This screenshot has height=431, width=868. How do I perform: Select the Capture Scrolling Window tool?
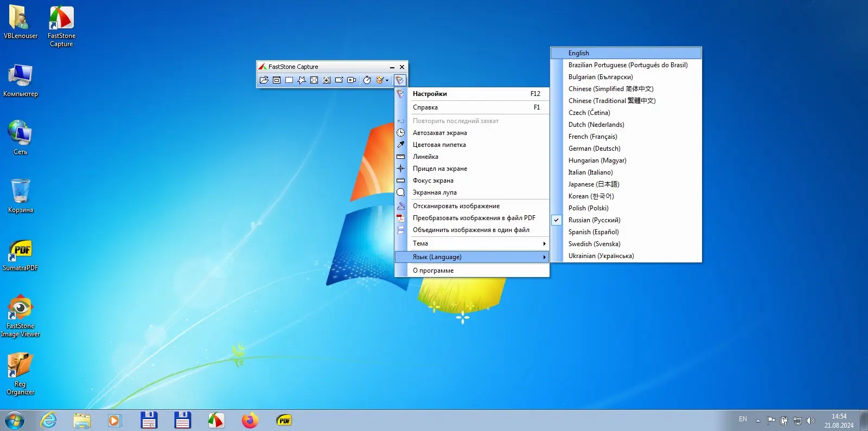tap(327, 80)
